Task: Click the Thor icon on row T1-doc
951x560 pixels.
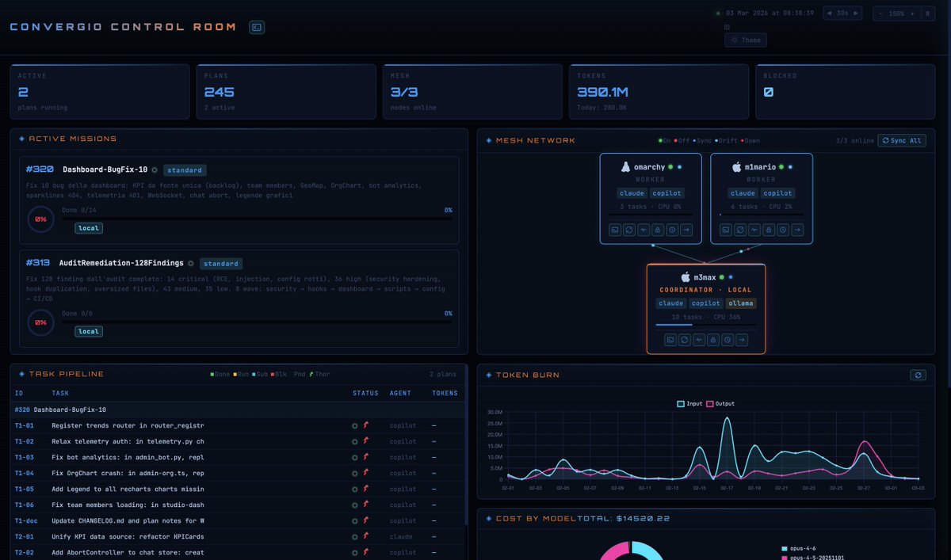Action: coord(366,520)
